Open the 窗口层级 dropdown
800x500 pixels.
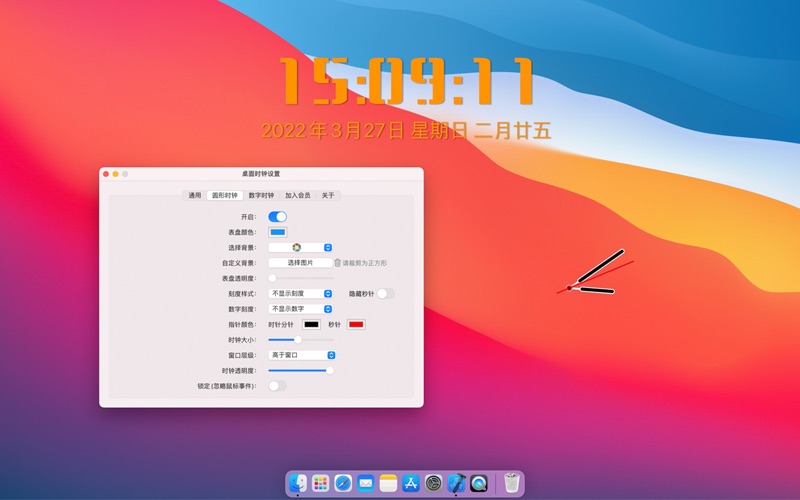coord(302,355)
